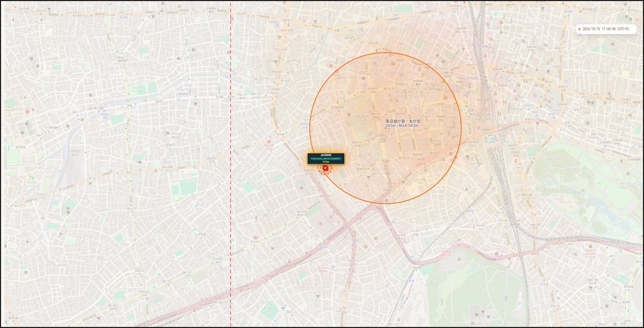Click the 東京都庁第一本庁舎 obstacle label
The image size is (644, 328).
[403, 121]
